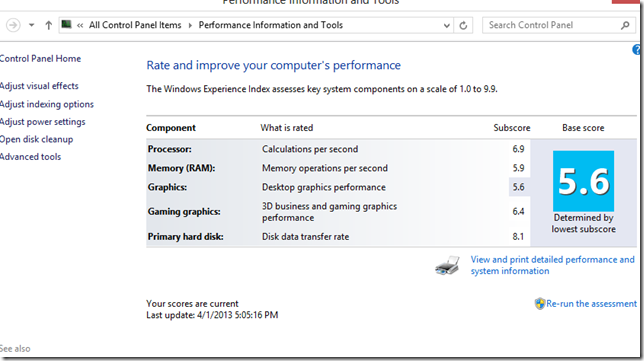
Task: Open Adjust visual effects
Action: click(x=39, y=86)
